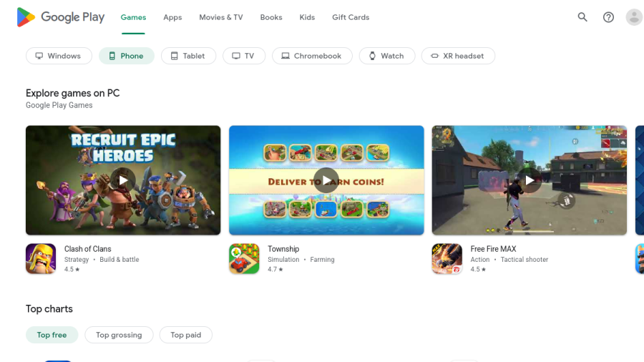Screen dimensions: 644x362
Task: Click the Strategy genre text
Action: click(77, 260)
